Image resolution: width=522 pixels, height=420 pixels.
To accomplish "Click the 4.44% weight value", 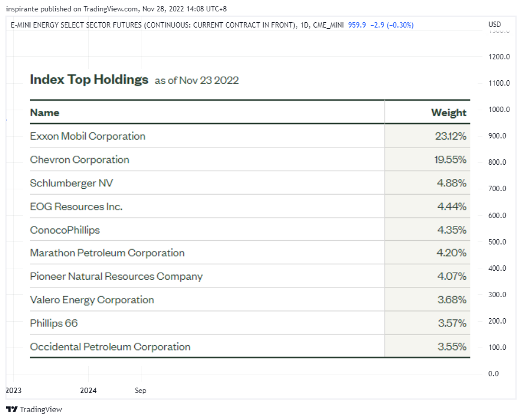I will (452, 207).
